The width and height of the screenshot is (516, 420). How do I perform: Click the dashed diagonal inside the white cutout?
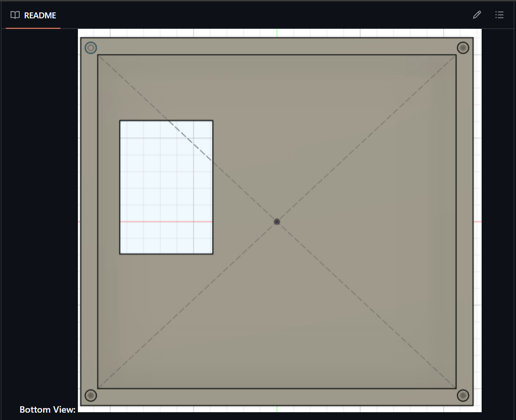click(x=190, y=140)
